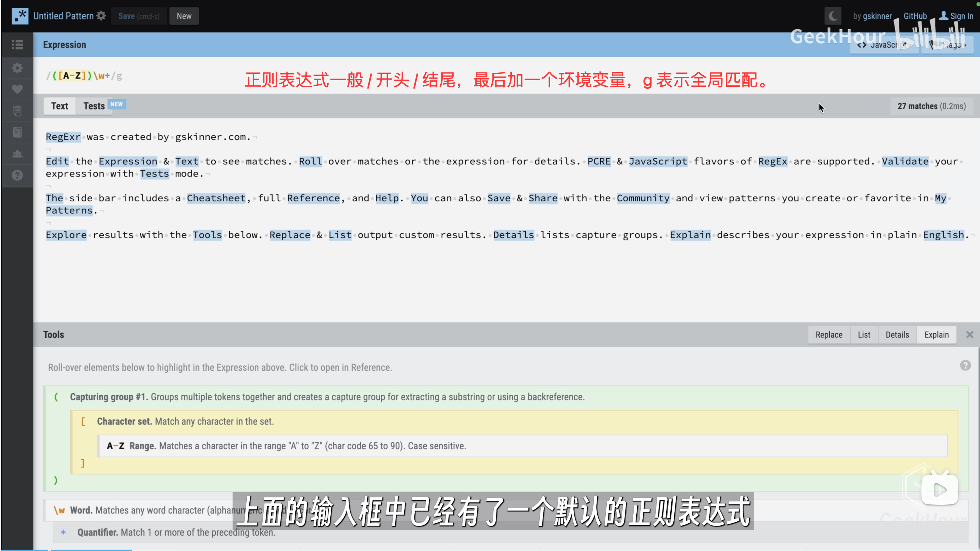Click the sidebar menu list icon
The width and height of the screenshot is (980, 551).
click(x=17, y=45)
